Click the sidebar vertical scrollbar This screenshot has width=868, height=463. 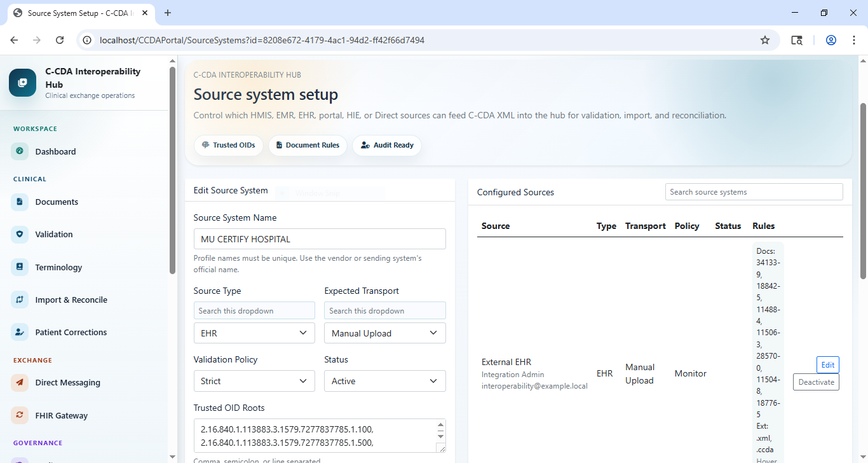172,170
